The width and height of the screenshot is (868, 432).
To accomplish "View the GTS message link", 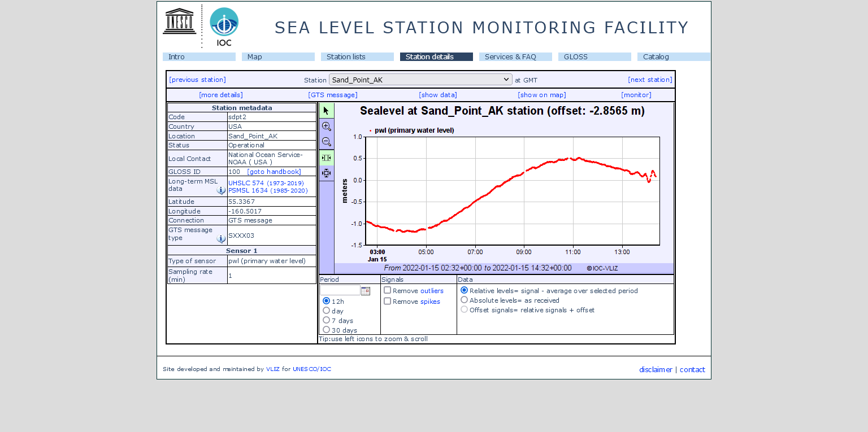I will 333,95.
